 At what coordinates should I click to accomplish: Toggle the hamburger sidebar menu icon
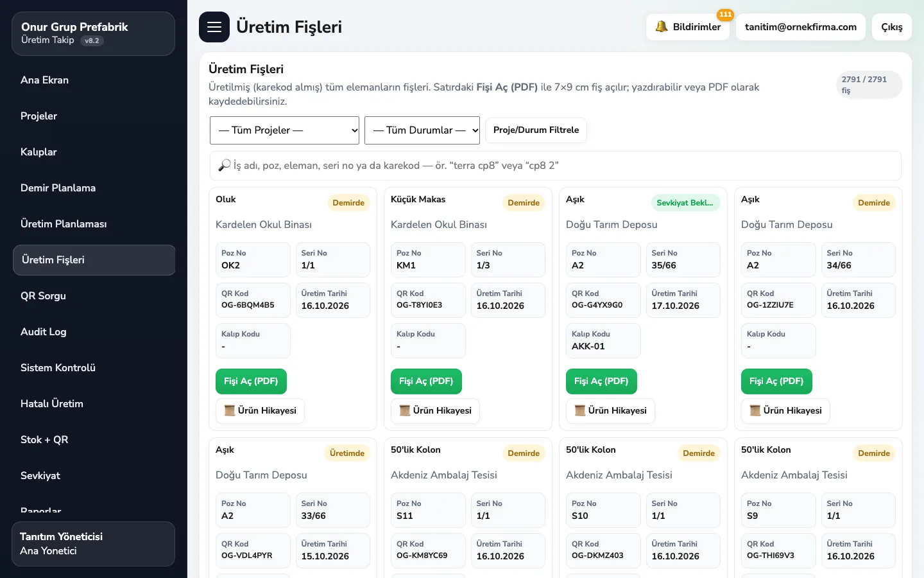pyautogui.click(x=214, y=27)
